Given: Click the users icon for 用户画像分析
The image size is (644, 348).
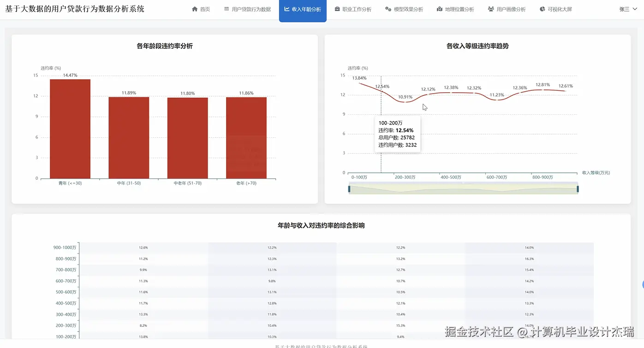Looking at the screenshot, I should [491, 9].
